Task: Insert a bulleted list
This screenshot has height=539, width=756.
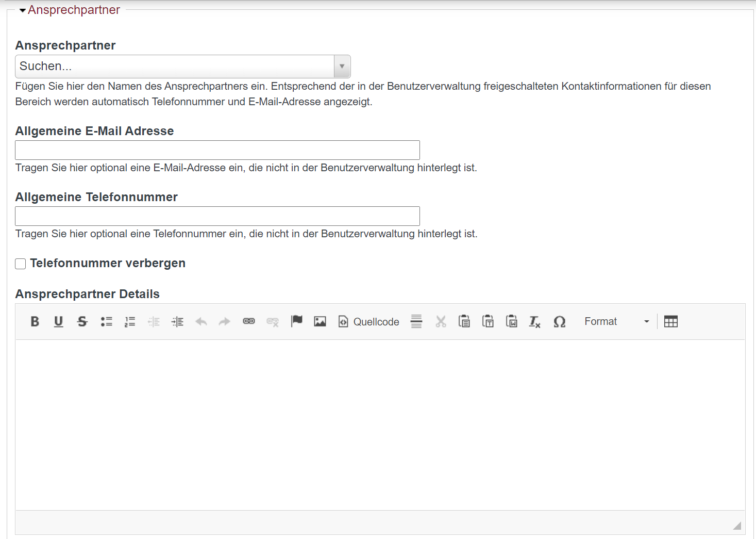Action: [106, 322]
